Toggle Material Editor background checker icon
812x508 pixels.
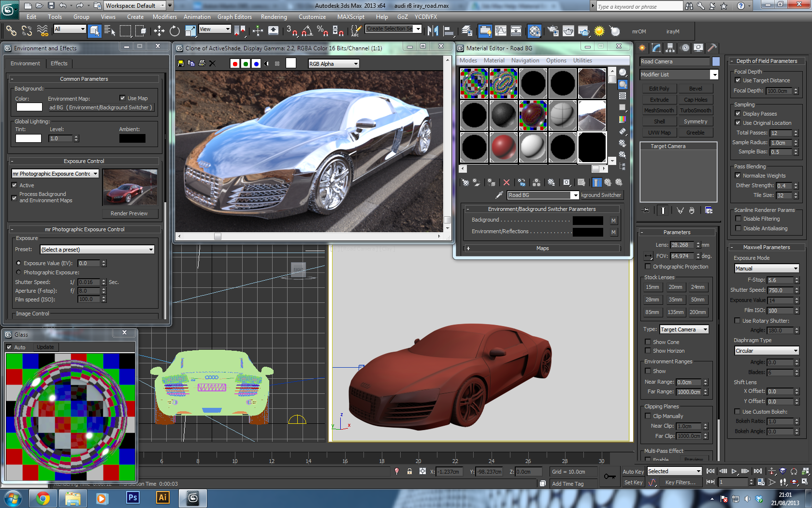pyautogui.click(x=623, y=96)
